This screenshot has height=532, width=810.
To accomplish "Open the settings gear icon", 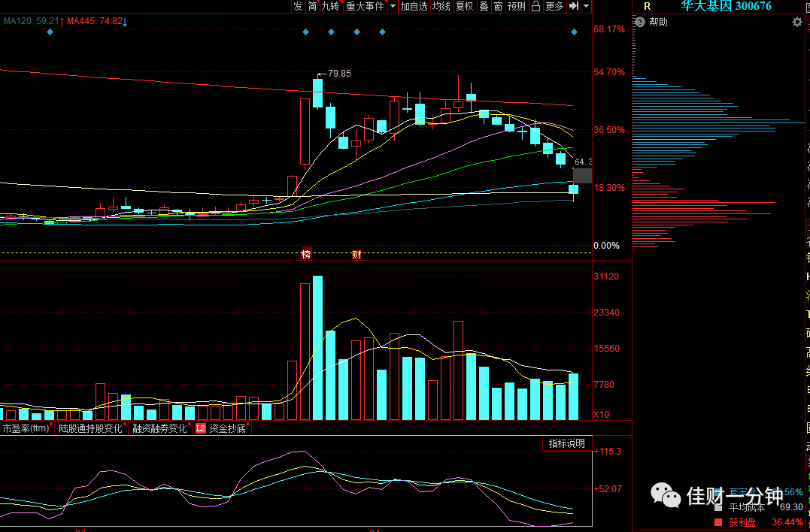I will (x=797, y=23).
